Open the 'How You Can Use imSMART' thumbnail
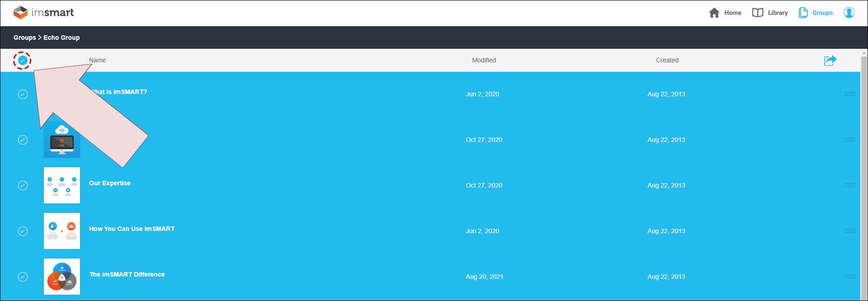868x301 pixels. click(x=62, y=231)
